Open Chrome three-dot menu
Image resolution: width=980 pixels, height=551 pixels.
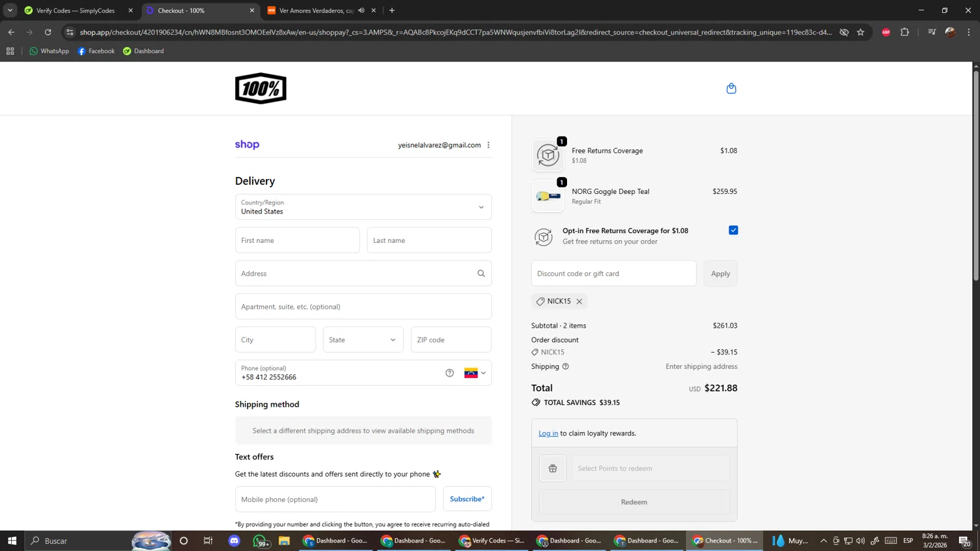tap(969, 32)
